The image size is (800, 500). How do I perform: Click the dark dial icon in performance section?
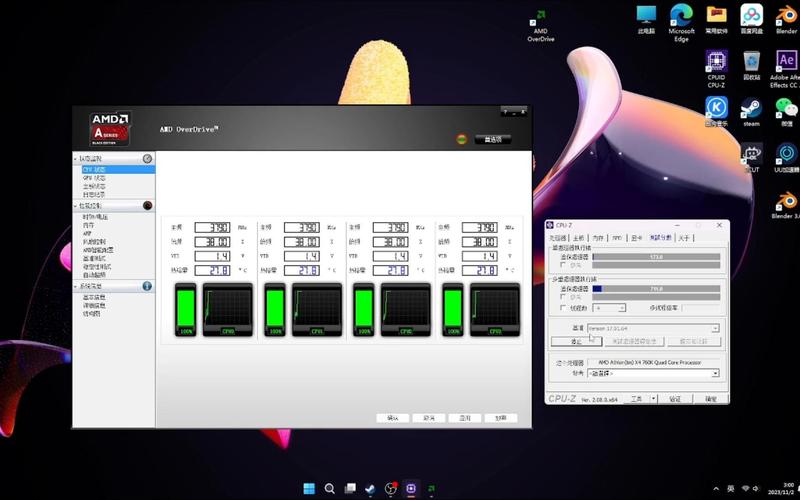coord(147,205)
